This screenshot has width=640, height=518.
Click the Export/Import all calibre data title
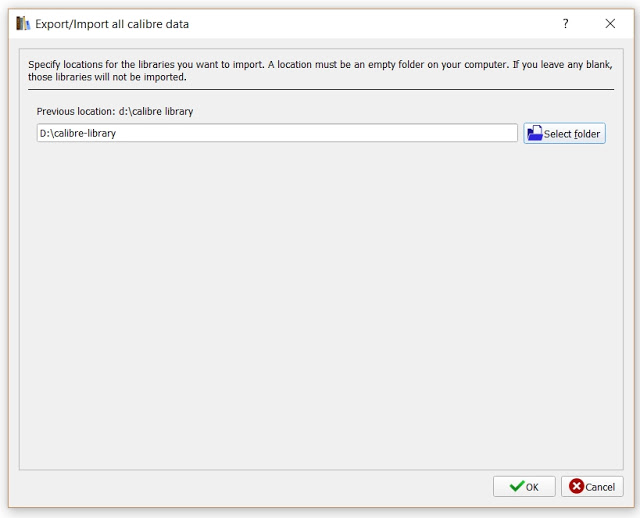(x=112, y=24)
